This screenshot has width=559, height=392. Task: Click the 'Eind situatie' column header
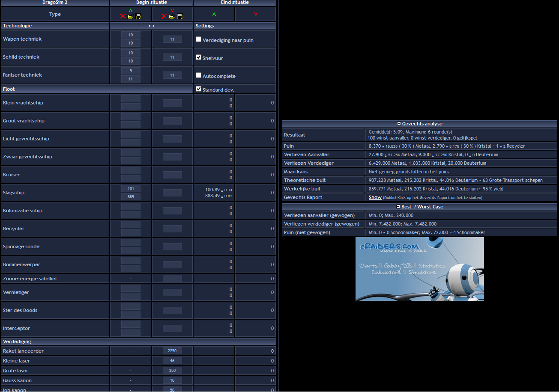[x=235, y=3]
